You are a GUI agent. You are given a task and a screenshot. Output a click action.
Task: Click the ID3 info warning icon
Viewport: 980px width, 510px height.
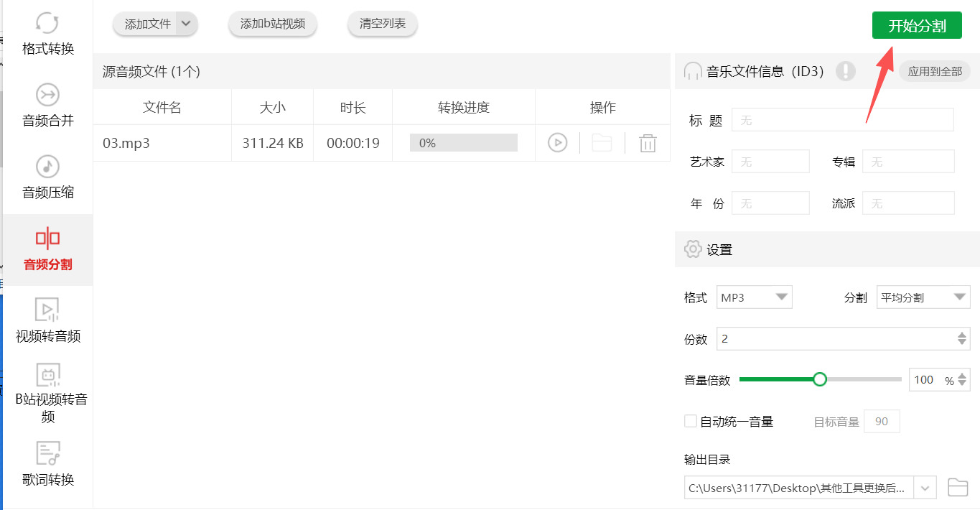[846, 71]
